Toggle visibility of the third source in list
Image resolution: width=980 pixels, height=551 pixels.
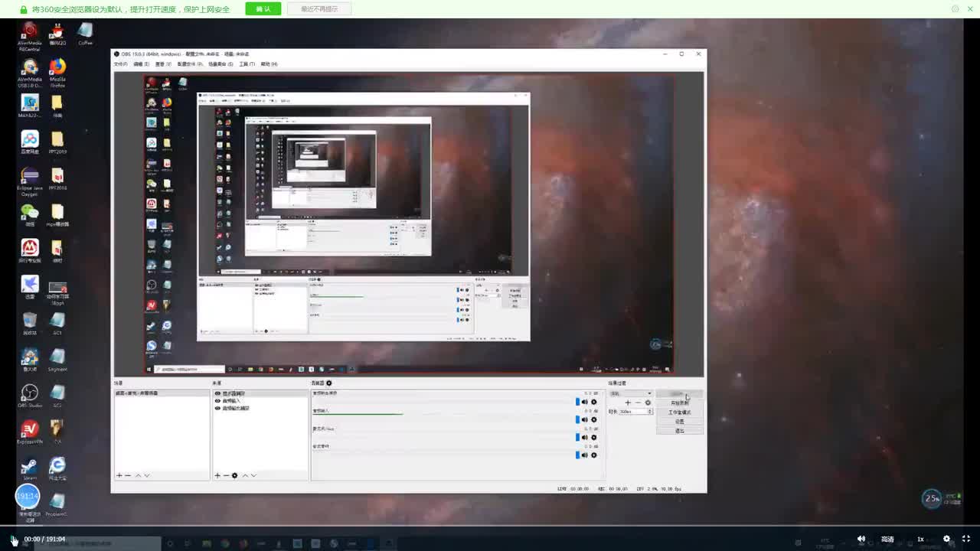[x=217, y=408]
